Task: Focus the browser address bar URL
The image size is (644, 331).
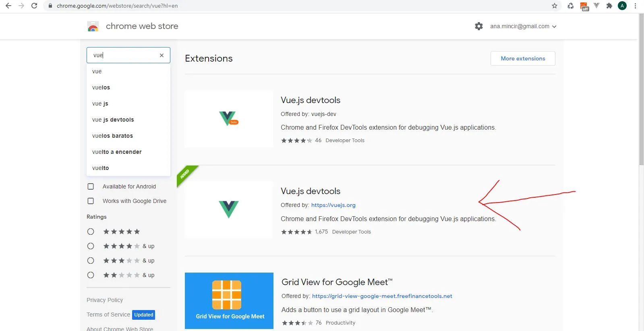Action: tap(117, 6)
